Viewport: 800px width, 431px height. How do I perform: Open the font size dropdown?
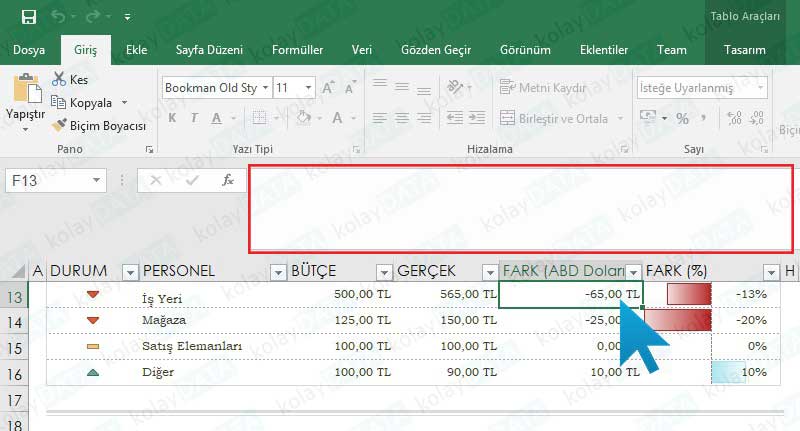point(308,88)
